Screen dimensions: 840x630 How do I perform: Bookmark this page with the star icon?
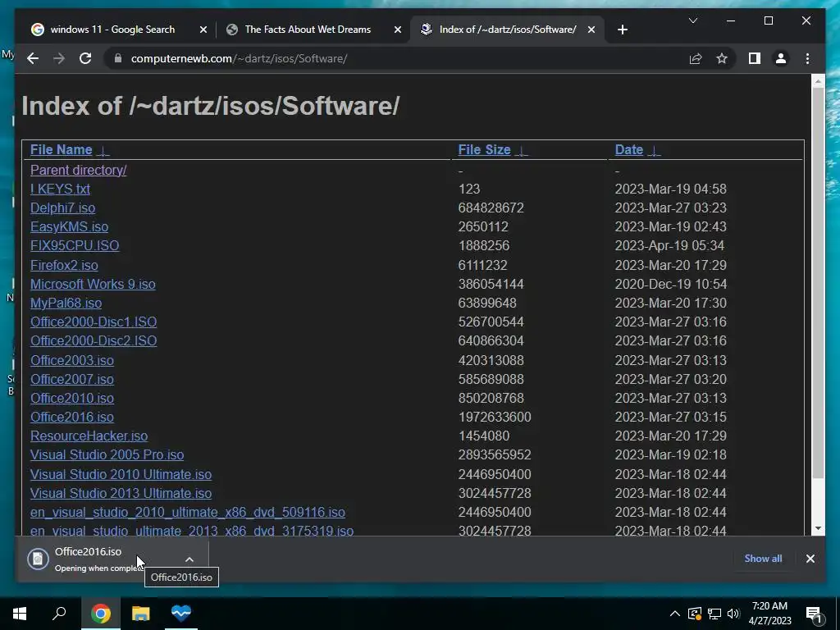722,58
